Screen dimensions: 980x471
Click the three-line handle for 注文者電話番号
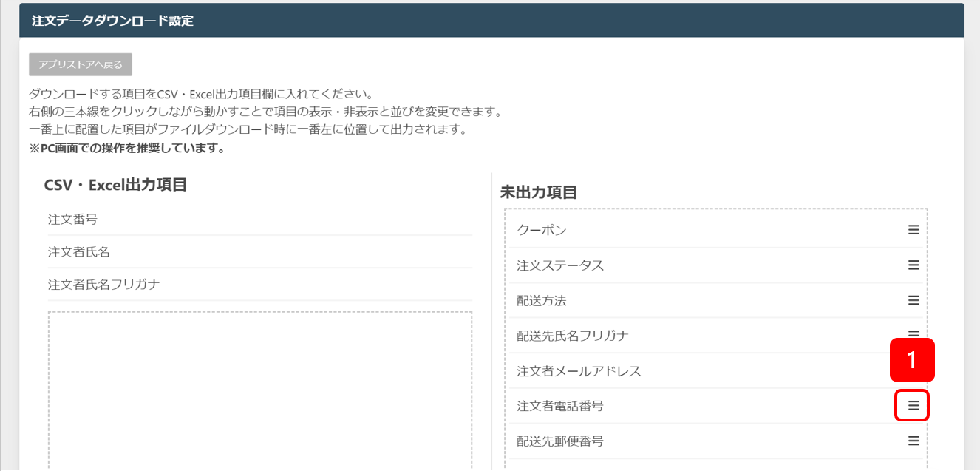(x=913, y=405)
